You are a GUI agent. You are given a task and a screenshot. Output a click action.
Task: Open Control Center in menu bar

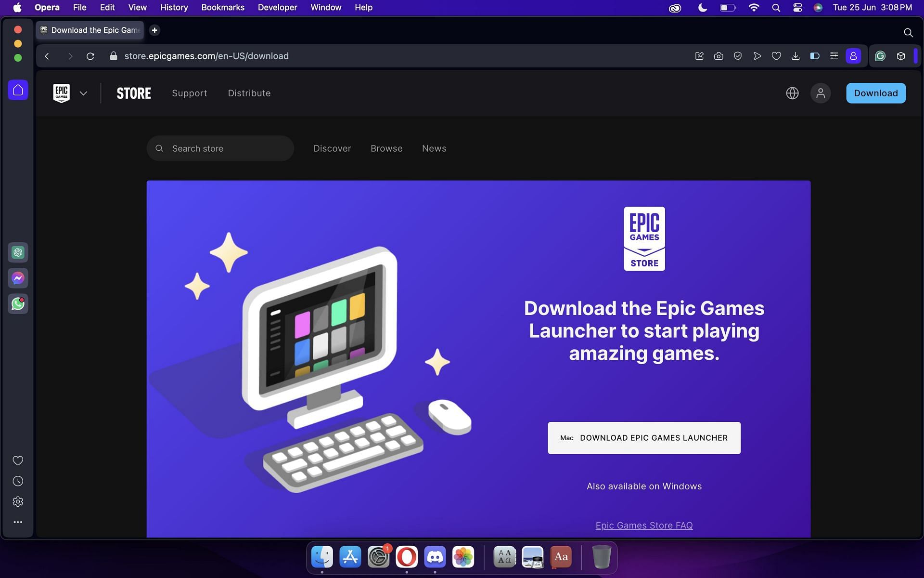pos(797,7)
